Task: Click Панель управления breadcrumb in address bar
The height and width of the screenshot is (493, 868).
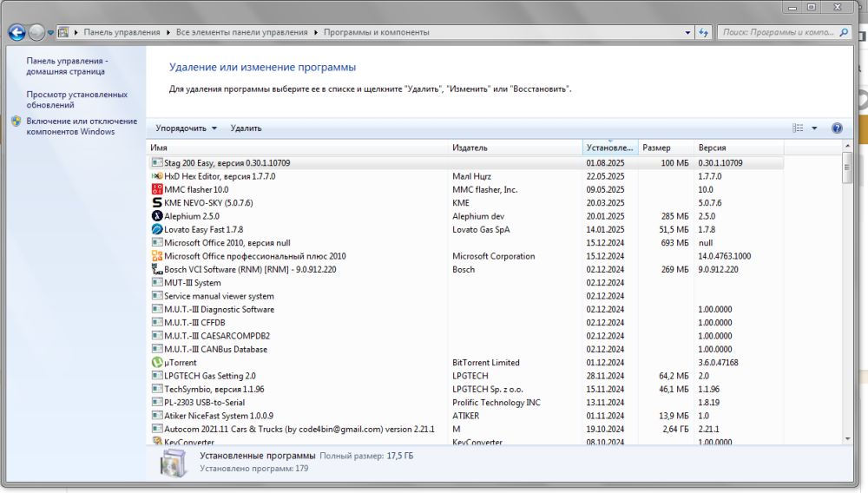Action: click(x=122, y=32)
